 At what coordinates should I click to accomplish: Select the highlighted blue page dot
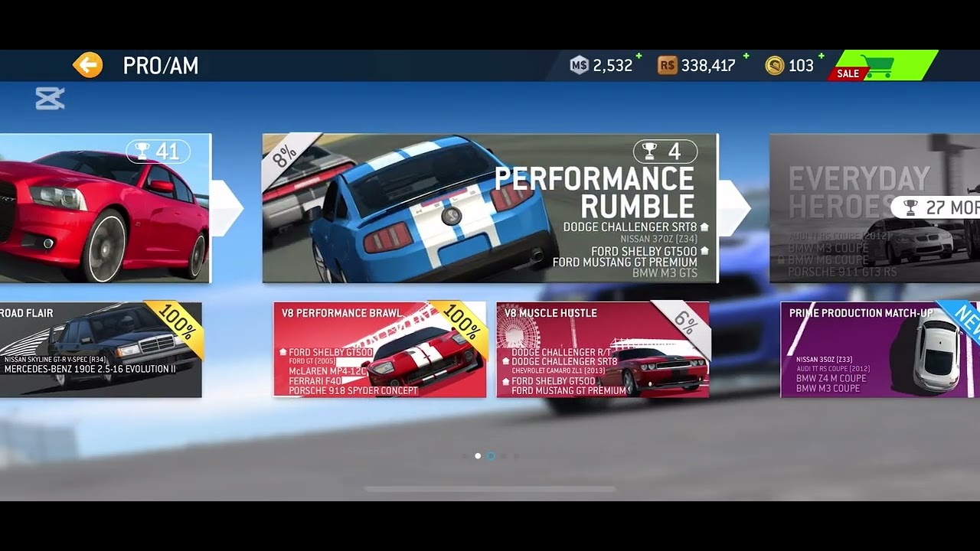(x=491, y=456)
